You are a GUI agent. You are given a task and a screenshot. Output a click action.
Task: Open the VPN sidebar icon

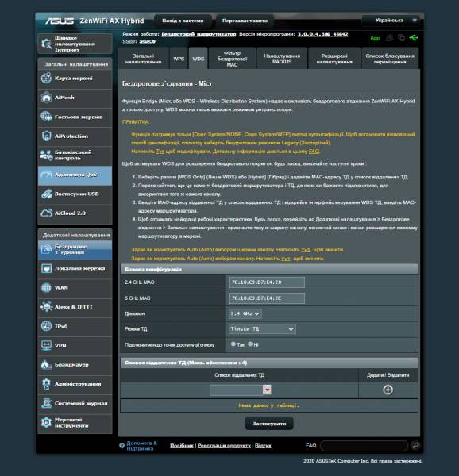pos(47,345)
